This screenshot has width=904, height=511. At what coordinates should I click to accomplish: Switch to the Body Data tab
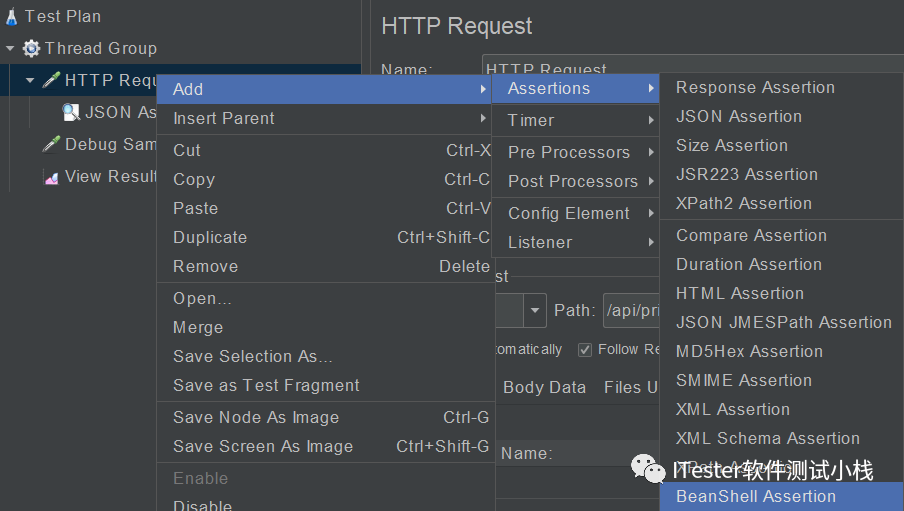click(x=544, y=387)
